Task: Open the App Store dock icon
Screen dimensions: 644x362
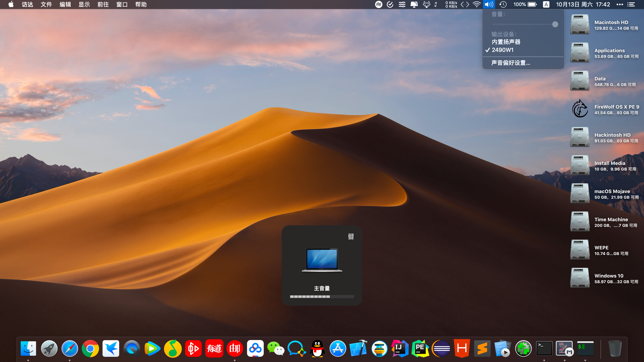Action: [338, 348]
